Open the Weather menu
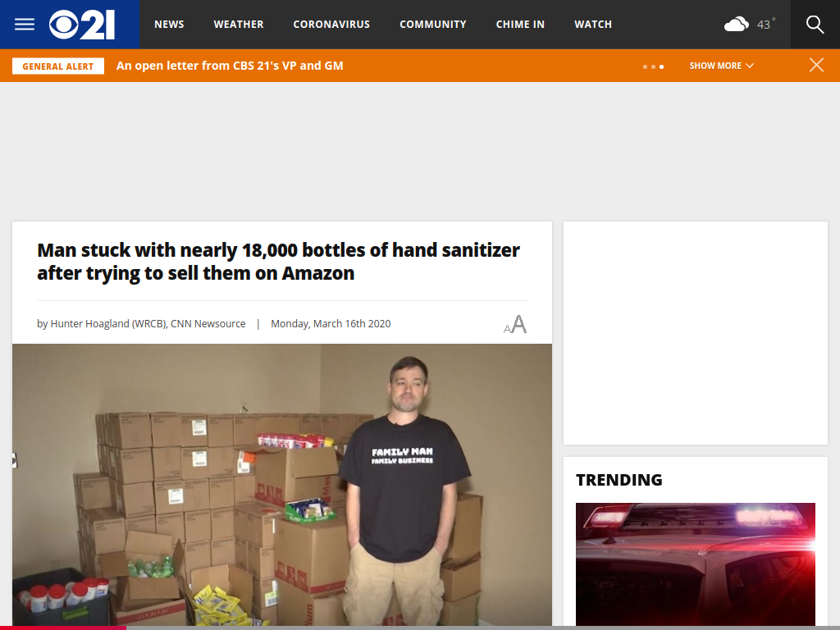The height and width of the screenshot is (630, 840). pyautogui.click(x=239, y=24)
